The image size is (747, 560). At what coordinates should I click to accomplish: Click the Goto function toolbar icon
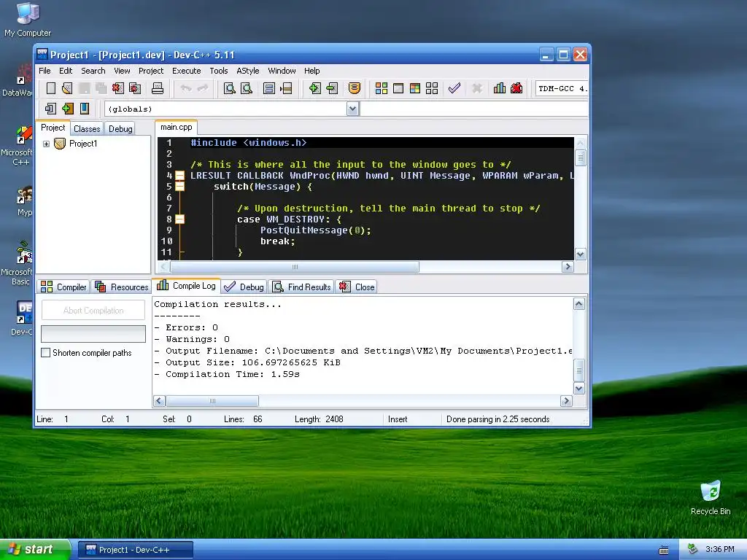(x=268, y=88)
